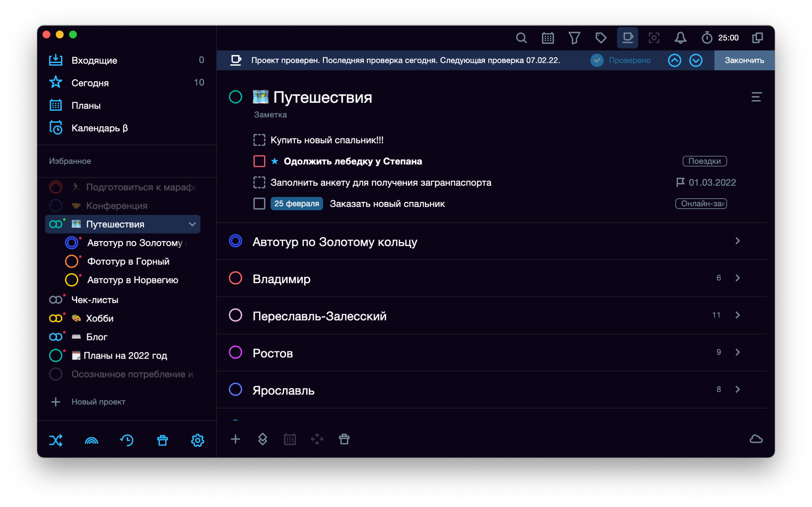
Task: Check off Заказать новый спальник task
Action: 259,204
